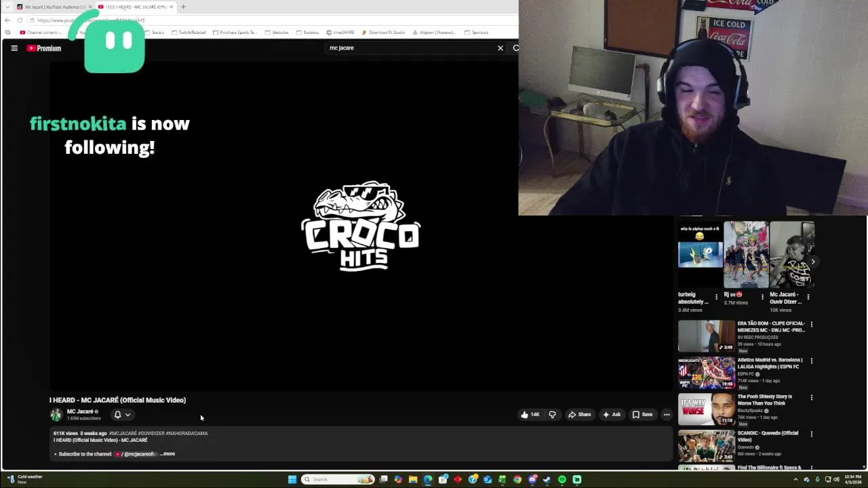Screen dimensions: 868x488
Task: Share the I HEARD music video
Action: pyautogui.click(x=579, y=415)
